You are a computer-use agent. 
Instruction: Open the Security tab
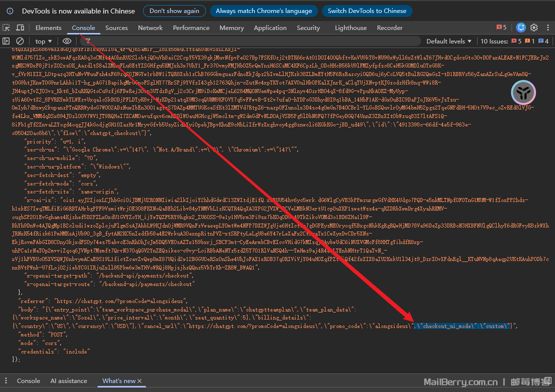click(308, 27)
